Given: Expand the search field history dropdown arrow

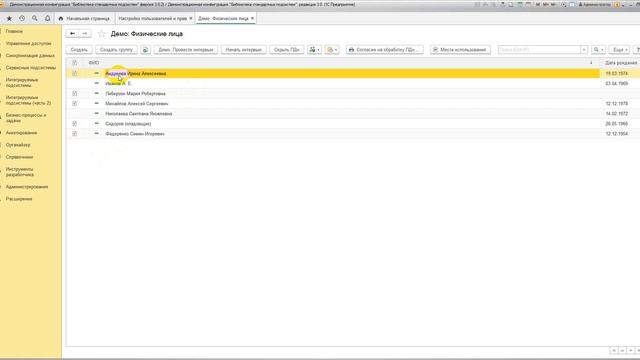Looking at the screenshot, I should pyautogui.click(x=584, y=50).
